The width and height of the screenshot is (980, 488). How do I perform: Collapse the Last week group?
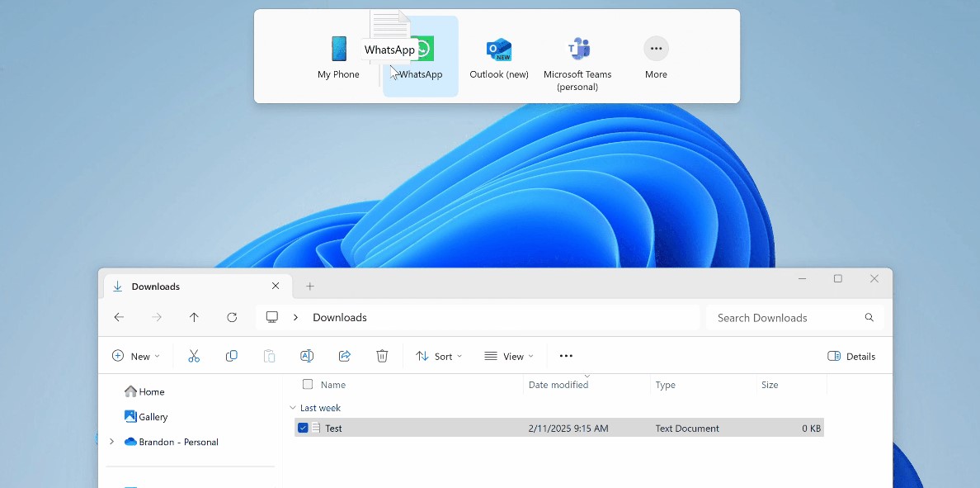(293, 408)
